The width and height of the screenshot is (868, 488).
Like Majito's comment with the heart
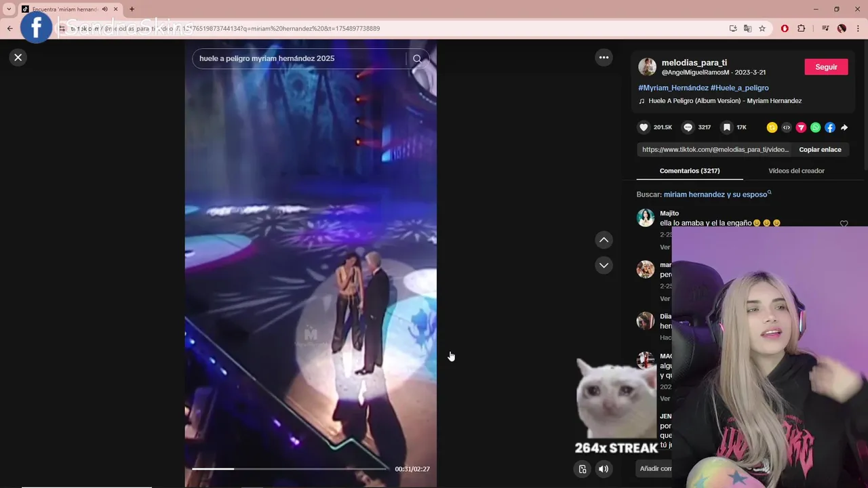tap(844, 224)
